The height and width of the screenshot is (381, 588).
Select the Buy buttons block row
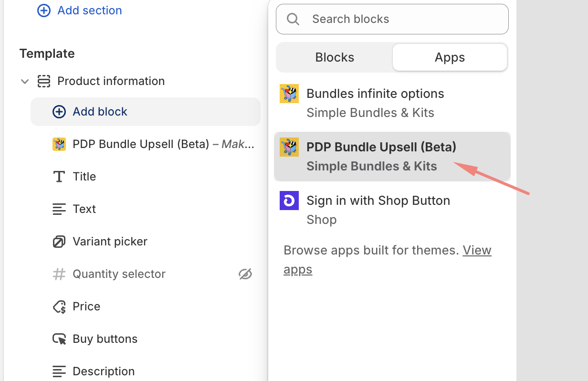tap(146, 339)
